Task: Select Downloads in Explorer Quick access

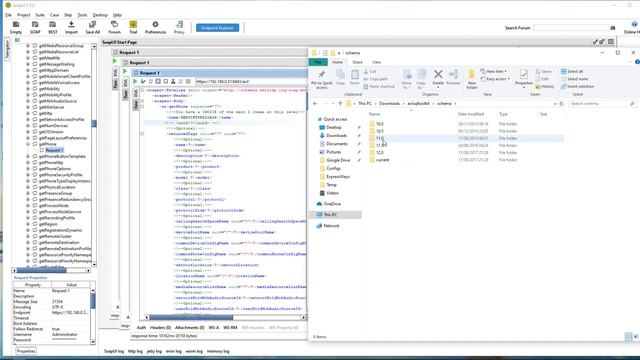Action: (336, 136)
